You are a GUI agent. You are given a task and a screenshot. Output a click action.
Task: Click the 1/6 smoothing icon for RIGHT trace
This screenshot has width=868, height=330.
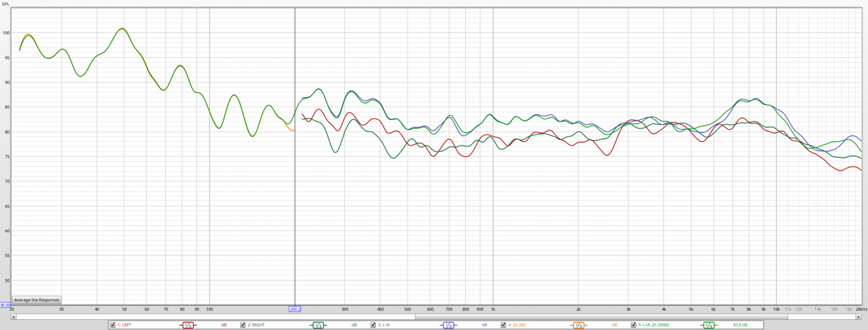(x=318, y=325)
